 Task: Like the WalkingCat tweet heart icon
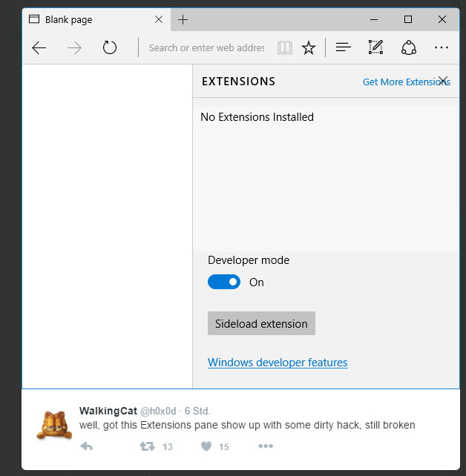207,446
